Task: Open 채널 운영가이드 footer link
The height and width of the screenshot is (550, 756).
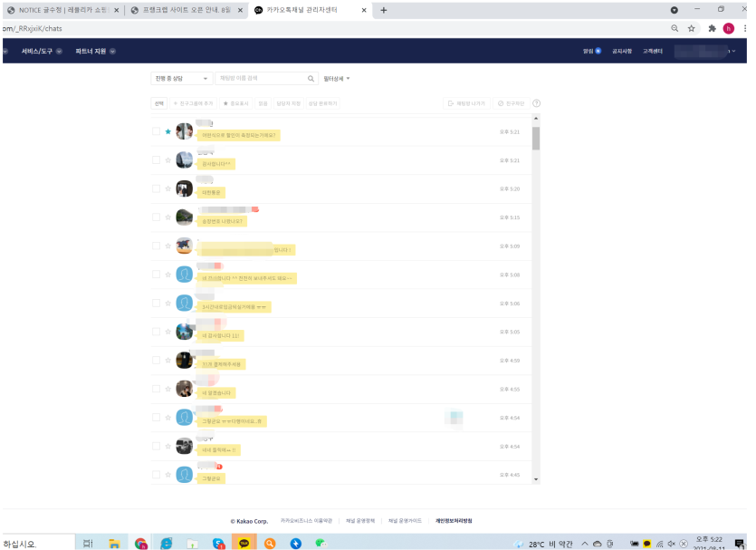Action: point(405,521)
